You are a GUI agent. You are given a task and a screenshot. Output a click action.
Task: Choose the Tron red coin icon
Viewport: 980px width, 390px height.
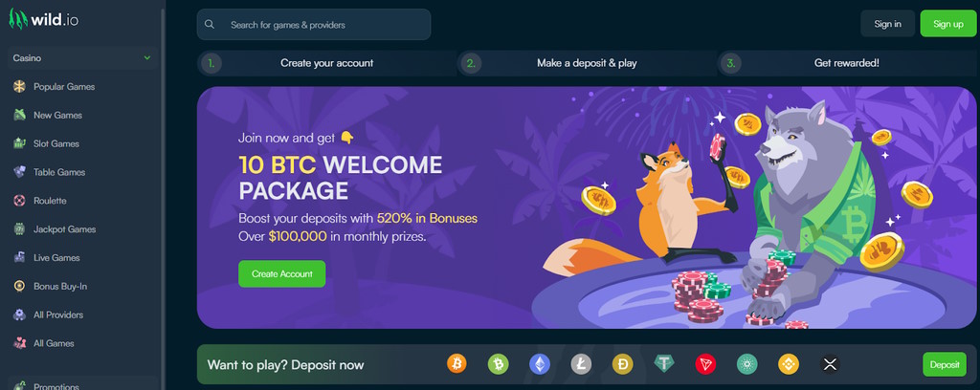tap(705, 364)
